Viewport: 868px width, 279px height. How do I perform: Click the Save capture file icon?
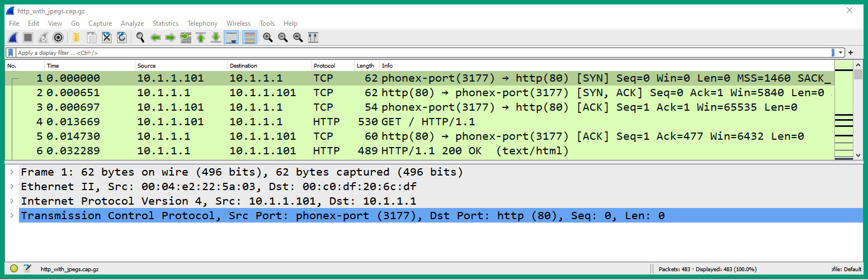pos(92,37)
